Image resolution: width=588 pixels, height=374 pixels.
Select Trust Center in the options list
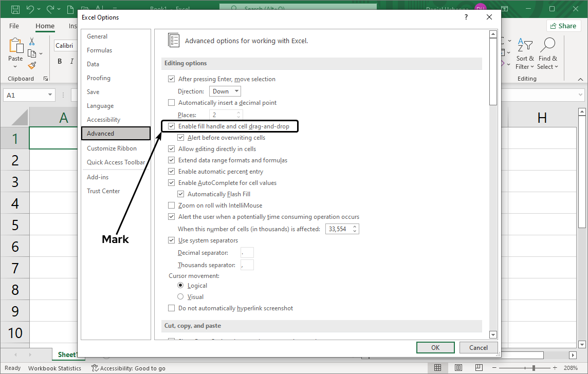(103, 191)
